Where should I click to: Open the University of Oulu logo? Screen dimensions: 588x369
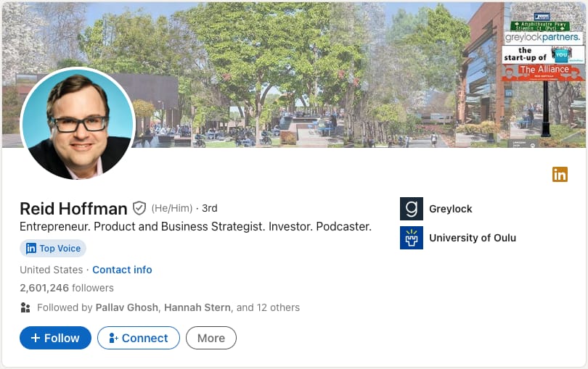(412, 238)
